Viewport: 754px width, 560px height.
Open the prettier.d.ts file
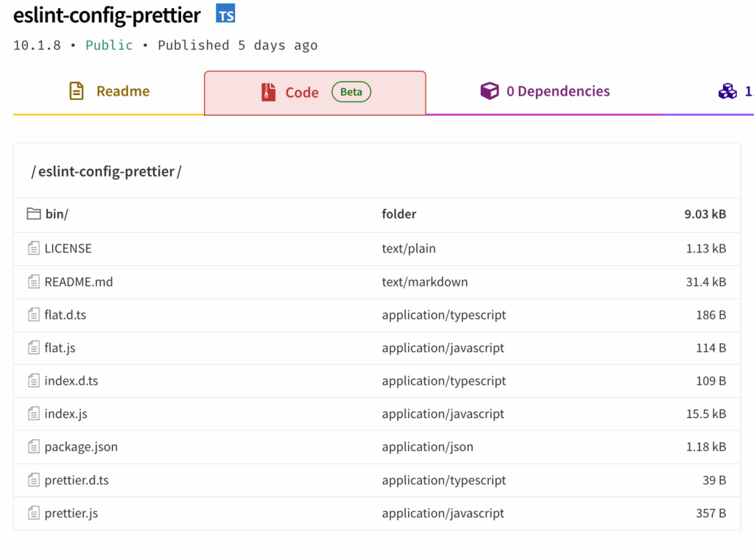pos(77,480)
